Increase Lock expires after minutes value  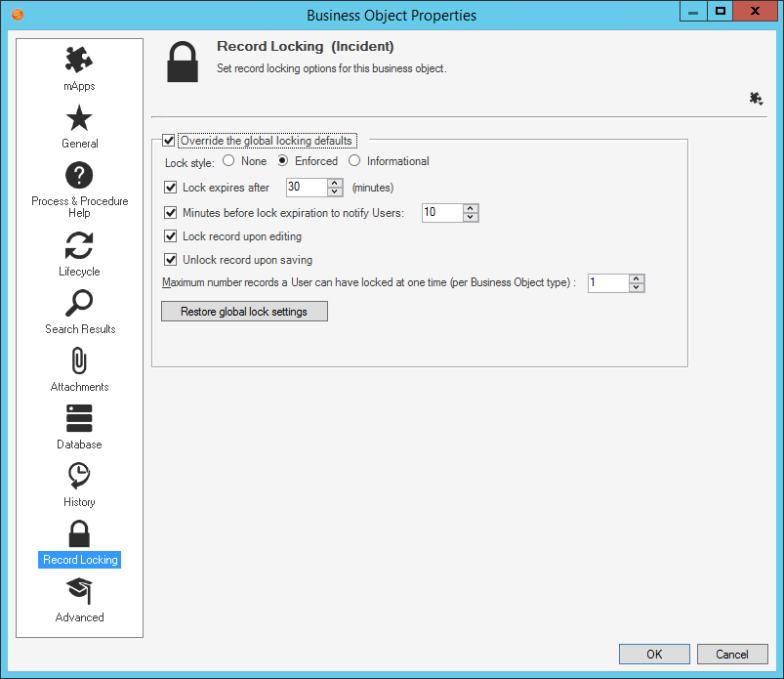click(x=332, y=183)
